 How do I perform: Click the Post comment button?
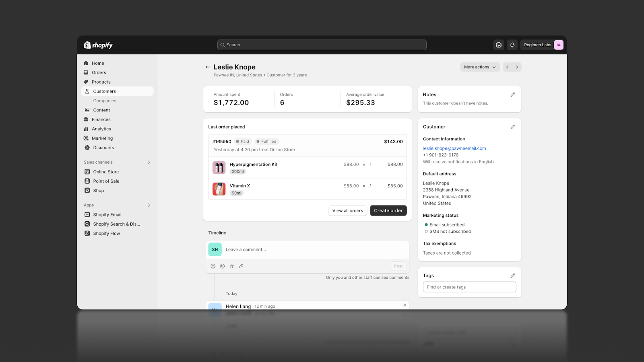tap(398, 266)
